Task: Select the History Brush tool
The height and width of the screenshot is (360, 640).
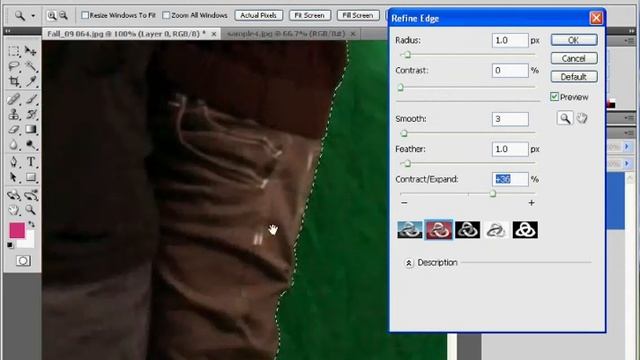Action: pos(31,114)
